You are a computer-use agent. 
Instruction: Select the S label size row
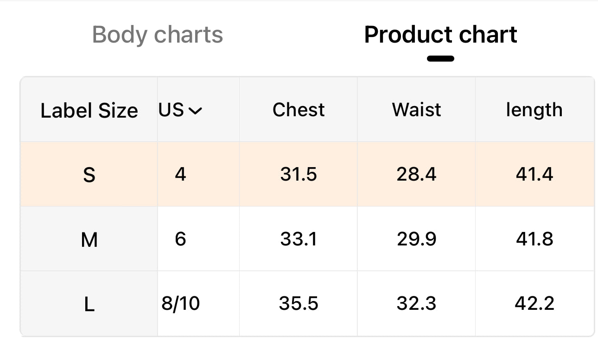[x=89, y=175]
